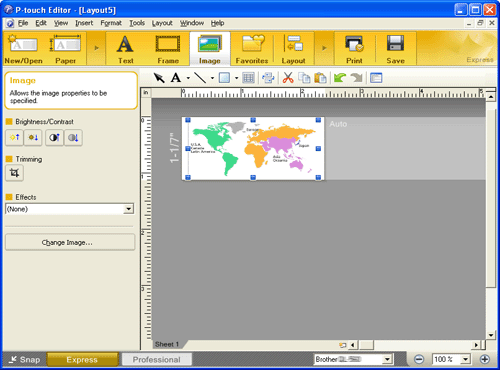Toggle Snap mode
500x370 pixels.
[x=24, y=359]
